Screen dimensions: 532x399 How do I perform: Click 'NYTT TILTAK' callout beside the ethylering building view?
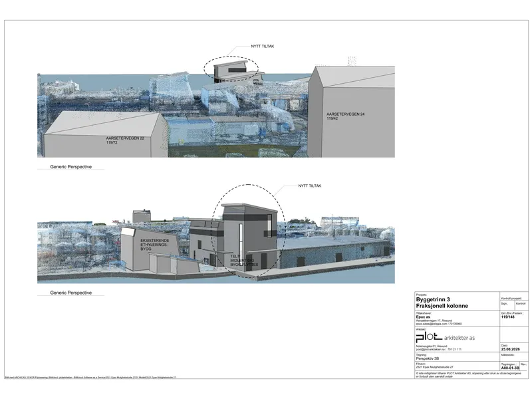click(x=310, y=186)
